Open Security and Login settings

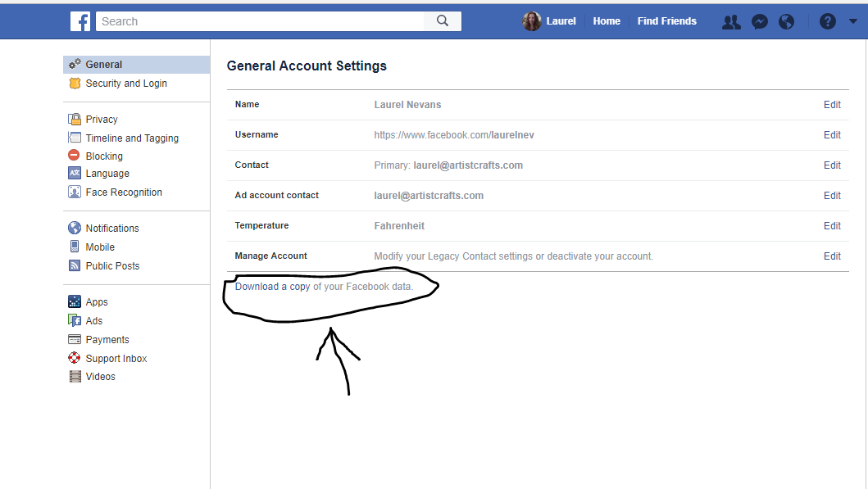(126, 83)
